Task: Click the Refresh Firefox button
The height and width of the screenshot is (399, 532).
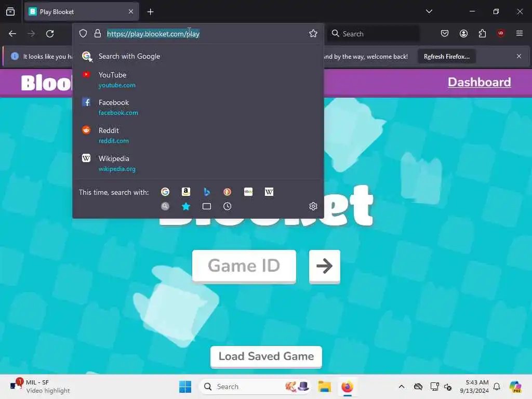Action: pyautogui.click(x=446, y=56)
